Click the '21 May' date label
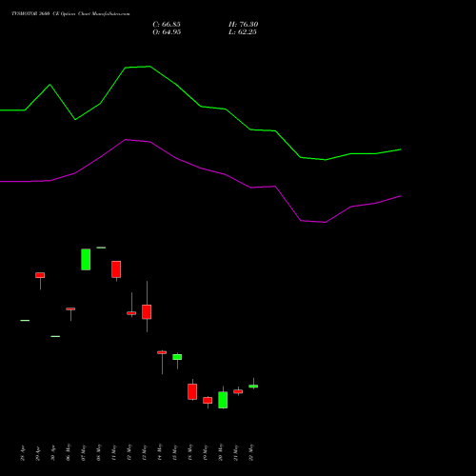 [236, 452]
